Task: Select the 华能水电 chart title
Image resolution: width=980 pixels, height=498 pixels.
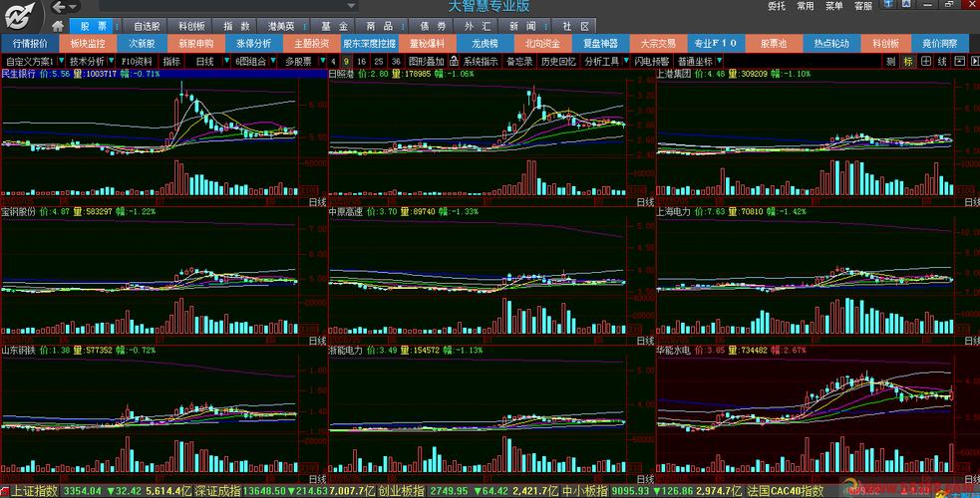Action: [x=674, y=351]
